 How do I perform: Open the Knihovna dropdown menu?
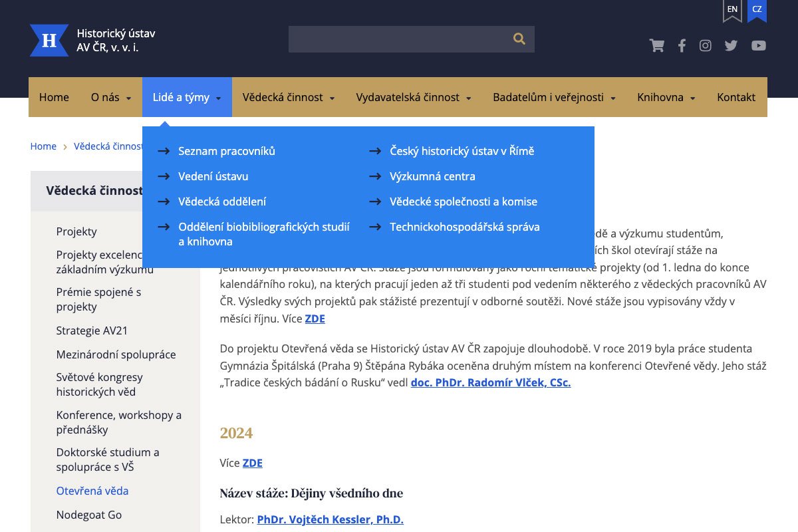[666, 98]
